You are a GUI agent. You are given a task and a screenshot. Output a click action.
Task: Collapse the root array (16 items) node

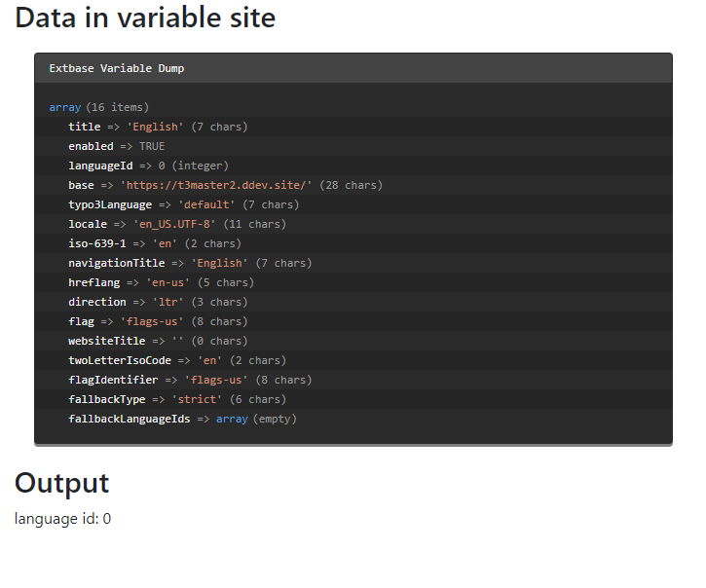[x=65, y=107]
